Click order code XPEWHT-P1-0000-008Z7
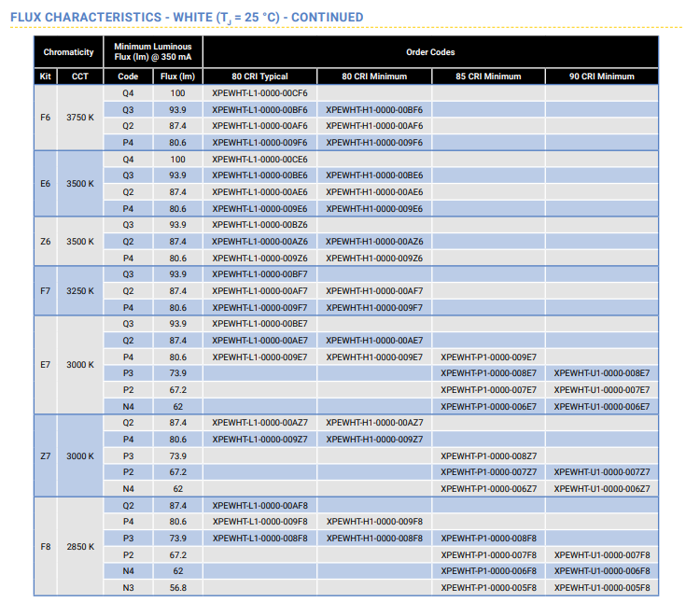Screen dimensions: 686x616 click(488, 455)
